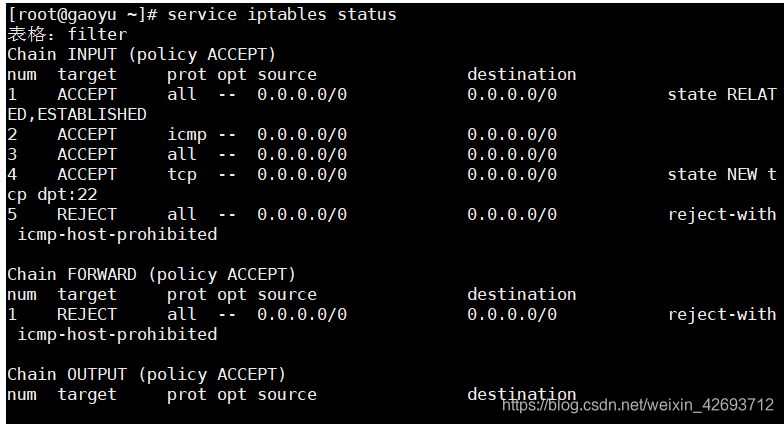Select 'Chain INPUT (policy ACCEPT)' header
The width and height of the screenshot is (784, 424).
(x=142, y=54)
